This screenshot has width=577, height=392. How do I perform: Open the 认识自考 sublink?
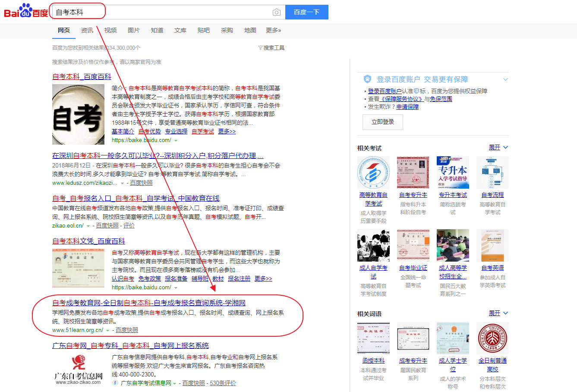pos(123,278)
